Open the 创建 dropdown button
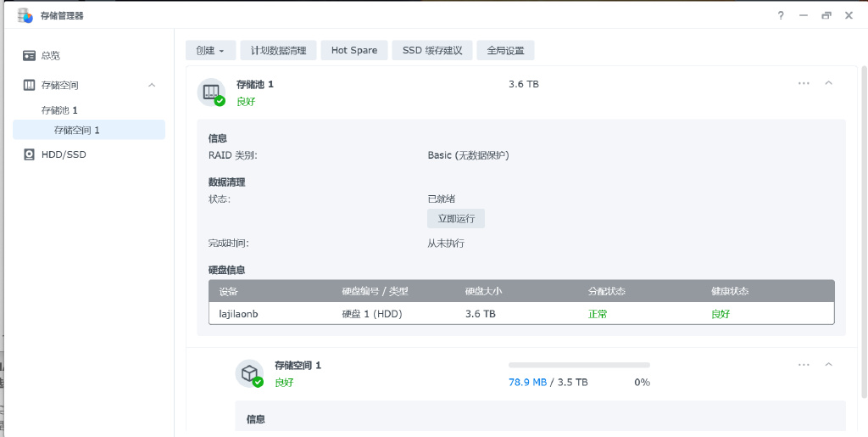This screenshot has width=868, height=437. 210,50
